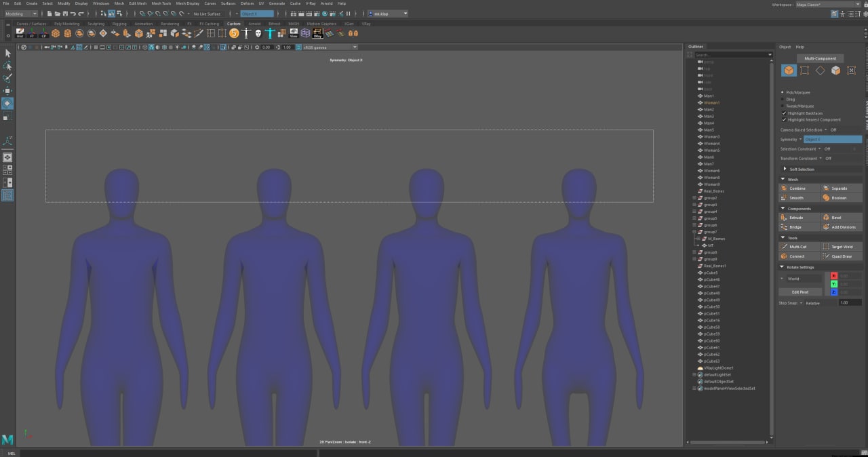The width and height of the screenshot is (868, 457).
Task: Click the cyan T-pose figure shelf icon
Action: point(270,33)
